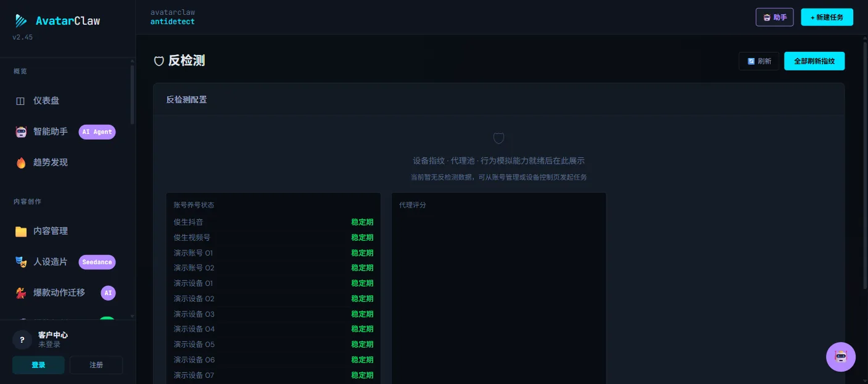Screen dimensions: 868x384
Task: Select row 俊生抖音
Action: tap(273, 222)
